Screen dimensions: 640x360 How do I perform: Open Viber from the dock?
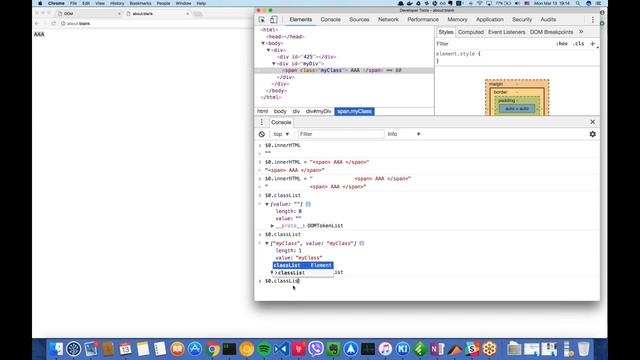pos(316,349)
